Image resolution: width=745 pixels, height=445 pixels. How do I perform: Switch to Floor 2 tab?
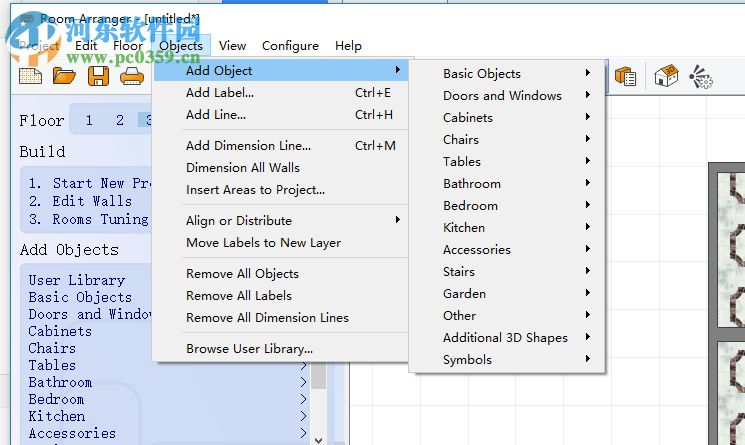(120, 120)
